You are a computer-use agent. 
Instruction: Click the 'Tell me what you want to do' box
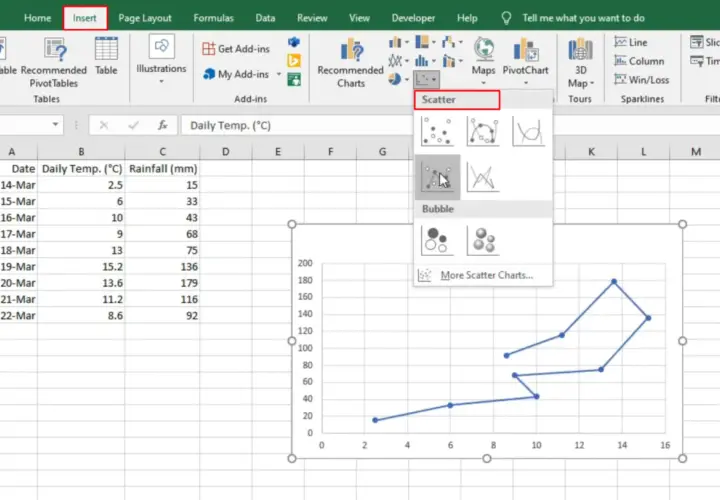(583, 18)
